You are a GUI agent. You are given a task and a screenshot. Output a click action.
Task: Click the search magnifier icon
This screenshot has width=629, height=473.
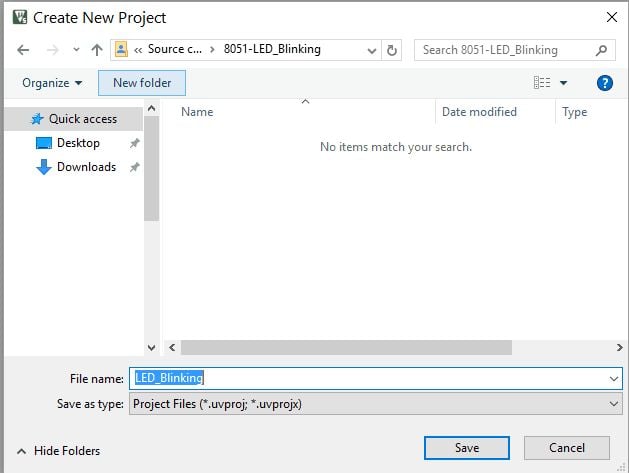point(601,50)
